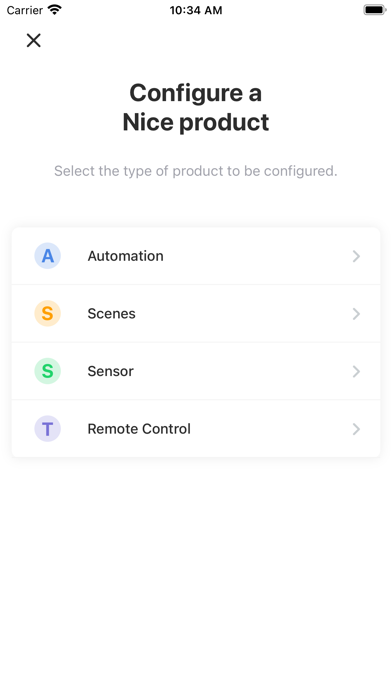
Task: Tap the 10:34 AM clock
Action: pyautogui.click(x=196, y=10)
